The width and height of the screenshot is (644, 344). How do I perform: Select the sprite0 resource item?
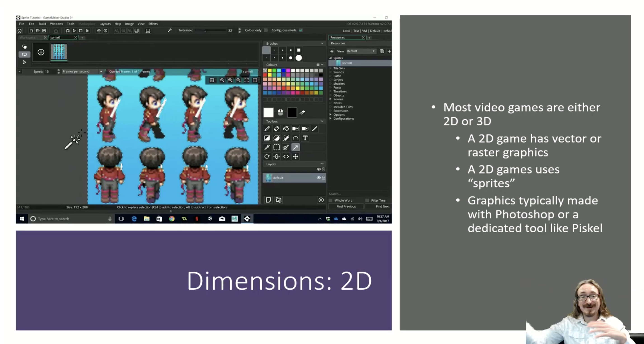click(x=360, y=63)
